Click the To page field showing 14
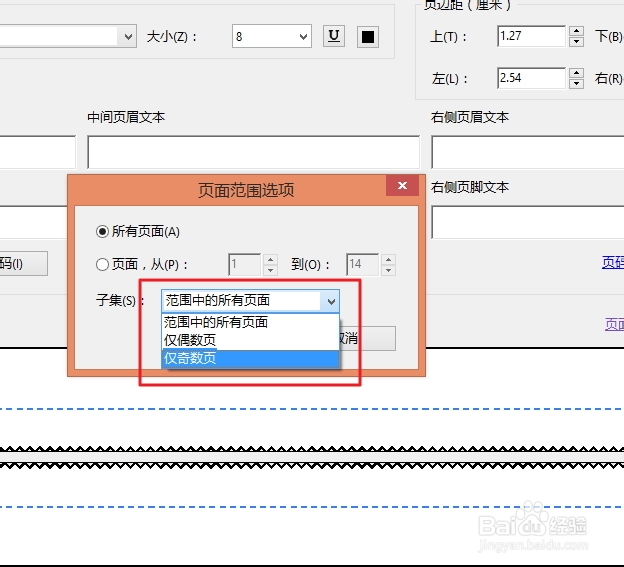Viewport: 624px width, 567px height. [x=362, y=265]
